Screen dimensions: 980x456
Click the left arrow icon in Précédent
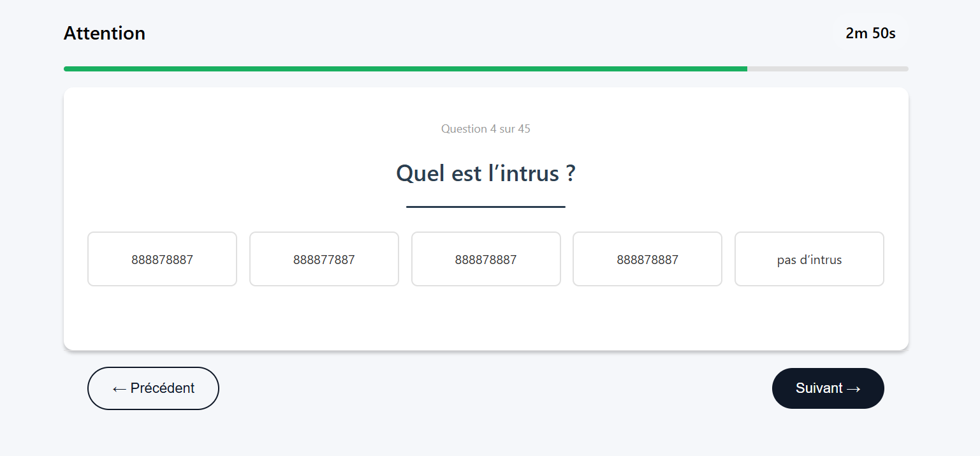119,389
